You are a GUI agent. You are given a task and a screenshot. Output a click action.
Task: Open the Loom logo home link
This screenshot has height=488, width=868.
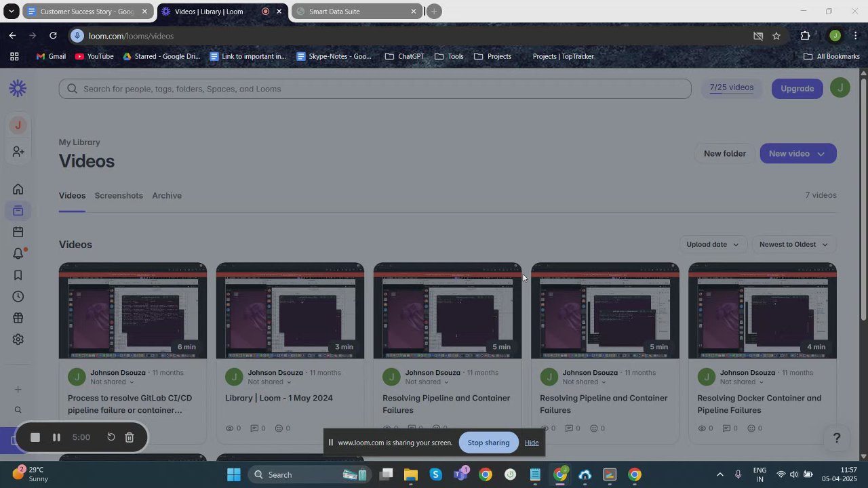click(18, 88)
